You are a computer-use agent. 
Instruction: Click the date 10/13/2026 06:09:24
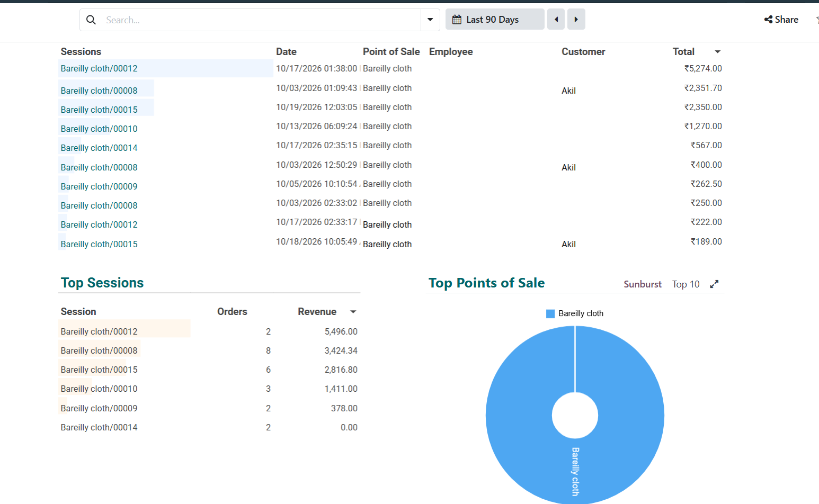[317, 126]
